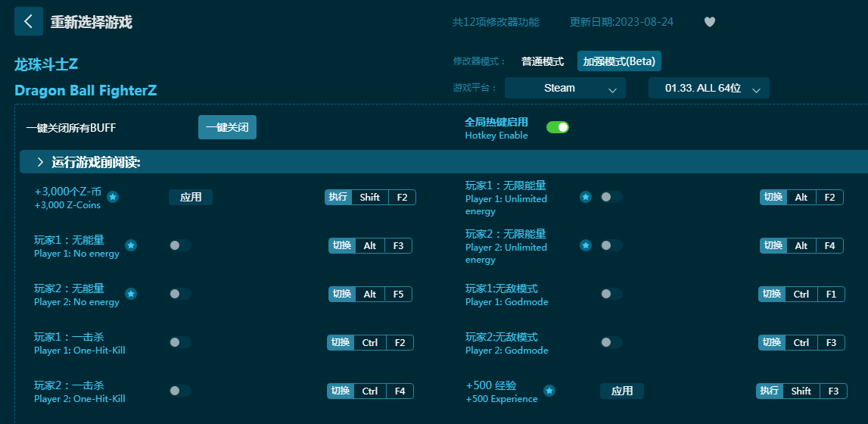This screenshot has width=868, height=424.
Task: Click 切换 button for Ctrl F2 hotkey
Action: [x=341, y=342]
